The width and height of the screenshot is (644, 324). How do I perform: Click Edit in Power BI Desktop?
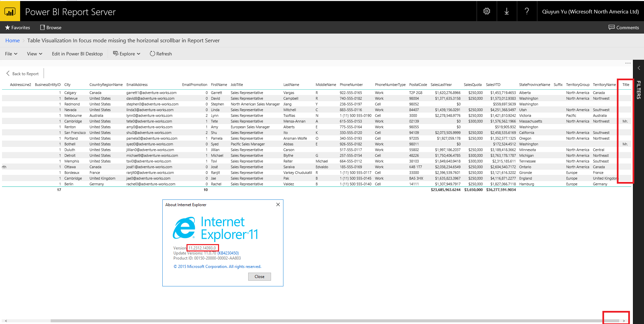tap(77, 54)
